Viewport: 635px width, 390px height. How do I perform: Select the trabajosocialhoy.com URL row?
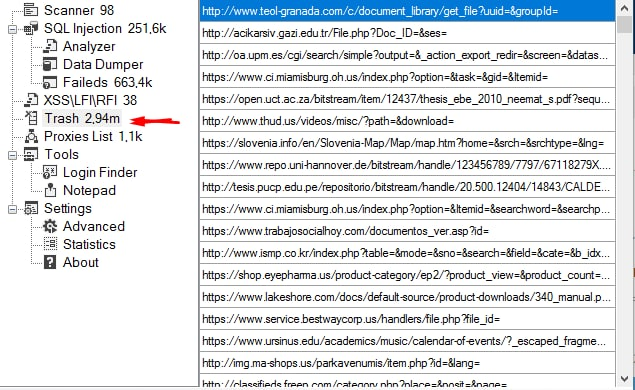407,231
